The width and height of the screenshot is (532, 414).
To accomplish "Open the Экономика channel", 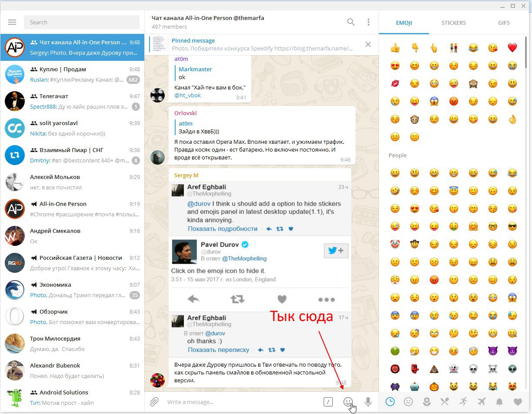I will (x=72, y=290).
